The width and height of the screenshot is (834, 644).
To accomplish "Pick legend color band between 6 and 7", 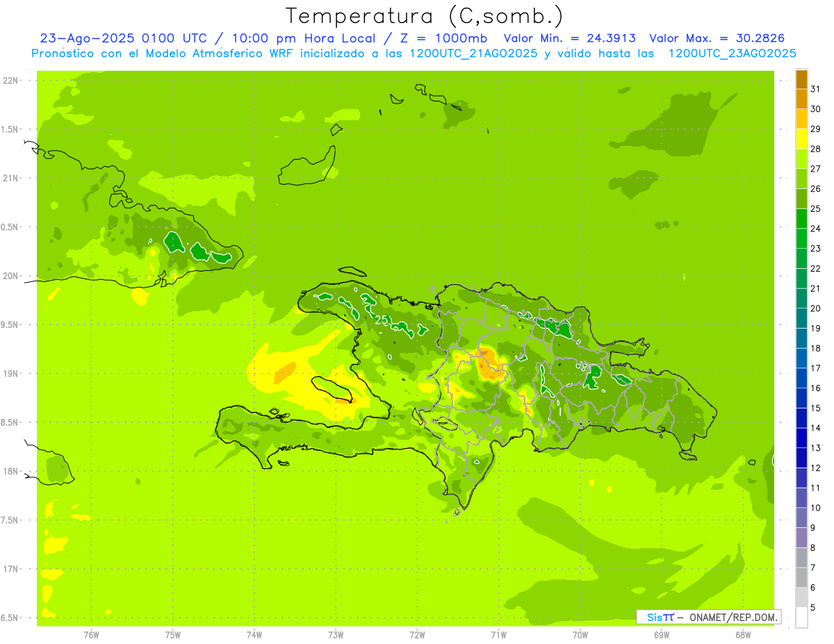I will [801, 578].
